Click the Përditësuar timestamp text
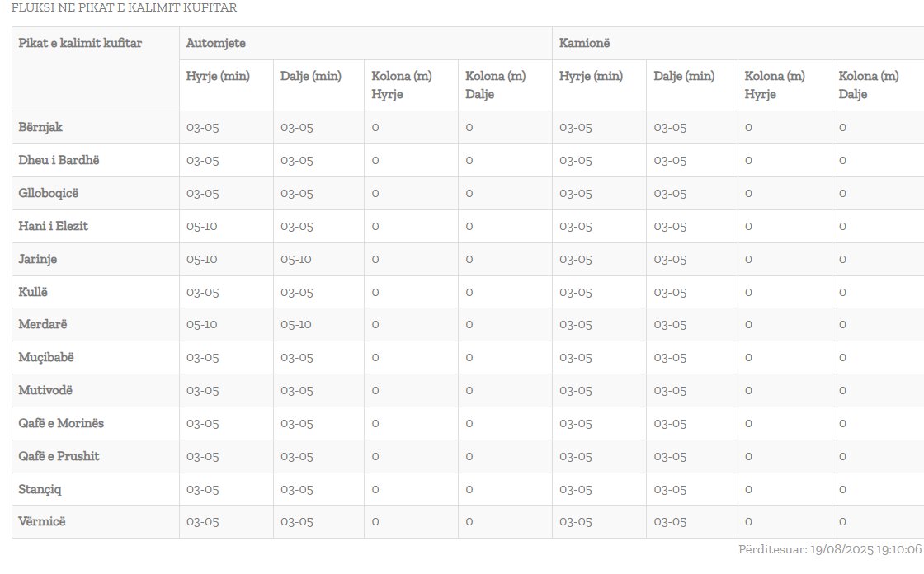The width and height of the screenshot is (924, 574). [x=830, y=549]
